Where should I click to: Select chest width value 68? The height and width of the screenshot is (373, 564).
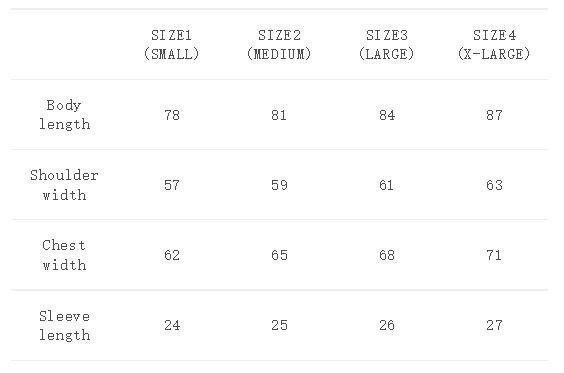[x=387, y=255]
